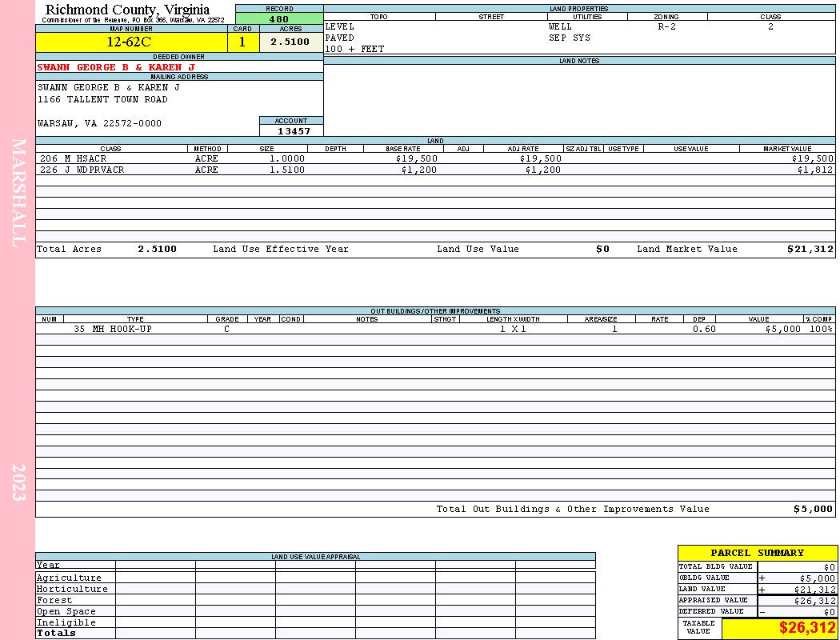Click the card number 1 field
840x640 pixels.
[x=243, y=42]
